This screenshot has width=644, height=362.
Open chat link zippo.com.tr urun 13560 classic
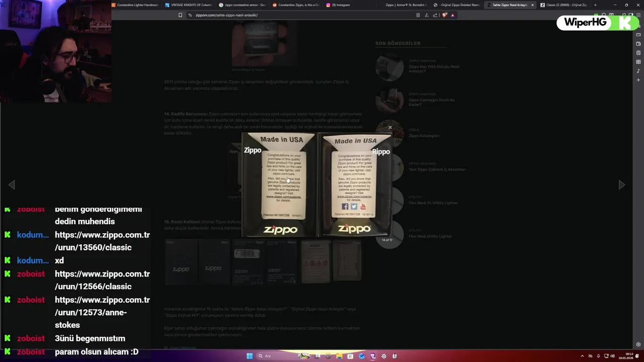102,241
